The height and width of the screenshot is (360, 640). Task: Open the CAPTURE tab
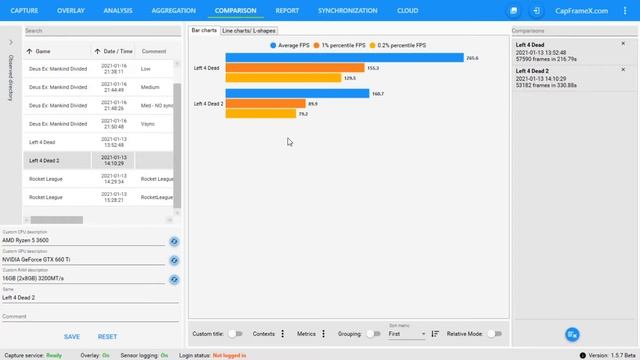[x=24, y=11]
